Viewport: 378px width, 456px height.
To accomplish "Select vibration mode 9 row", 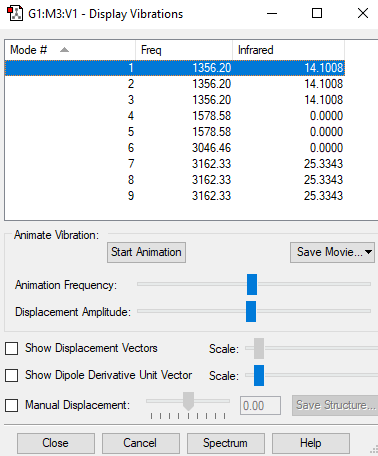I will 175,196.
